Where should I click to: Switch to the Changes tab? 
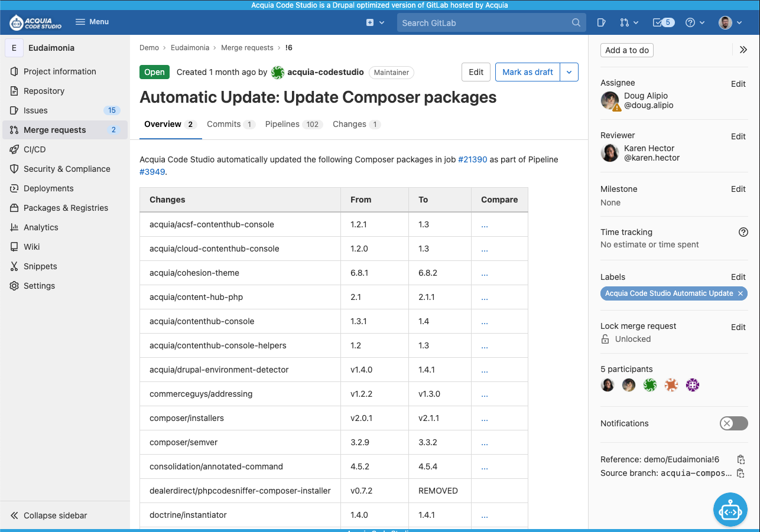(356, 125)
